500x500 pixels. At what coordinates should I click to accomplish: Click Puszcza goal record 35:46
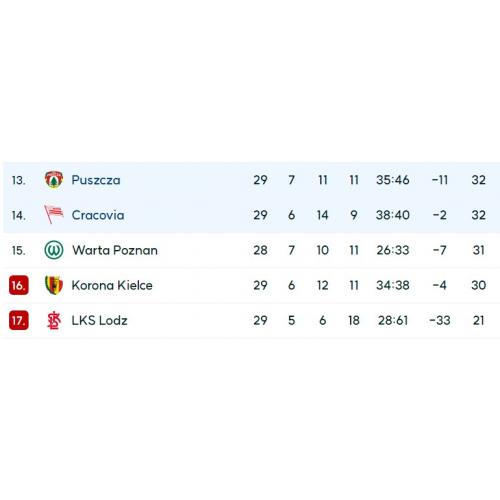[x=393, y=180]
